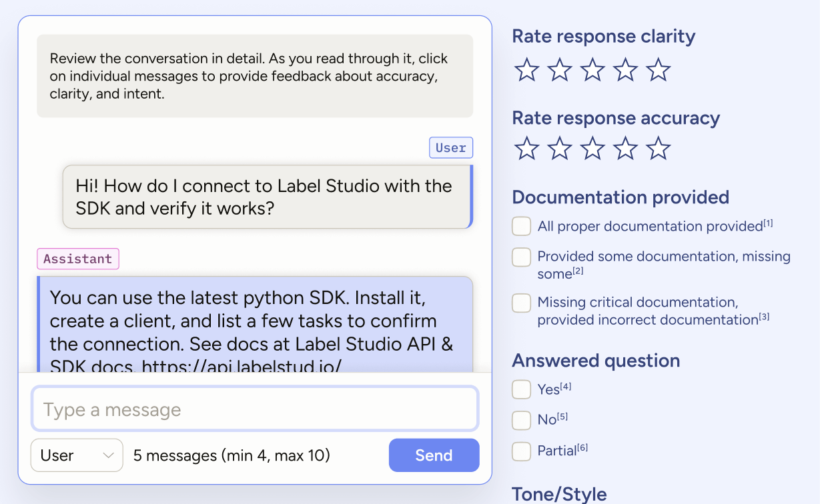Mark Answered question as No
820x504 pixels.
(521, 420)
